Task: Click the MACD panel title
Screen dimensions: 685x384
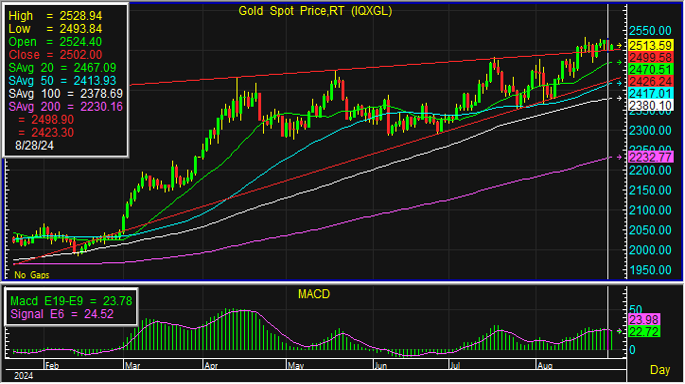Action: [314, 294]
